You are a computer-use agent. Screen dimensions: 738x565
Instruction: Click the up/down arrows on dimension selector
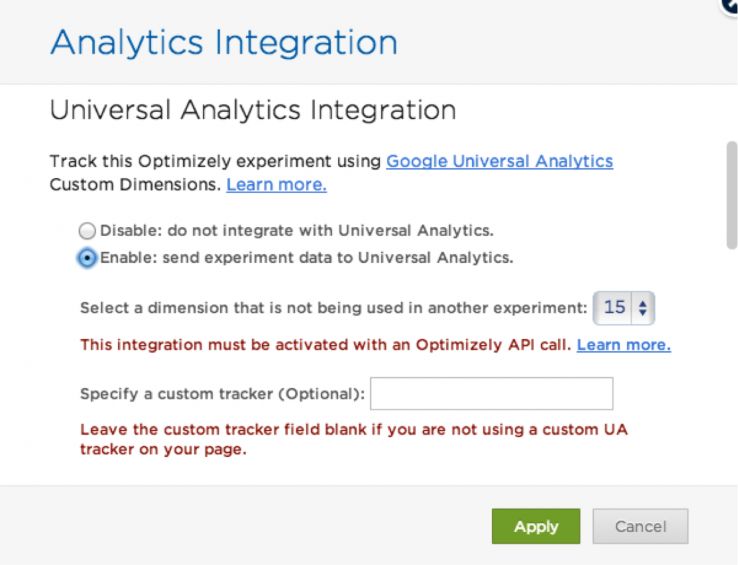[642, 309]
